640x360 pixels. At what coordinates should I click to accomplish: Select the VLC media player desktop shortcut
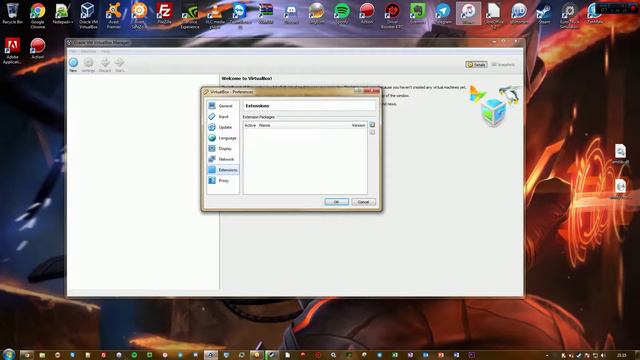point(215,16)
